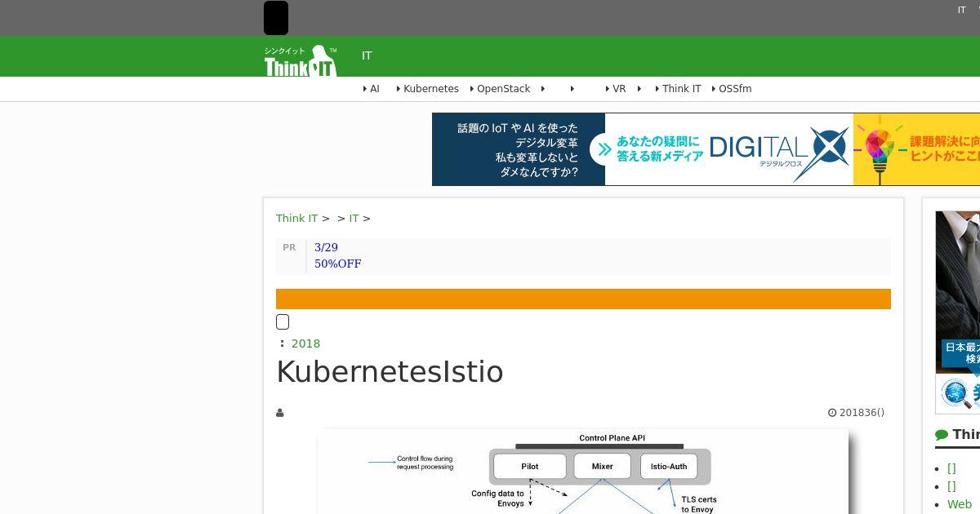Go to IT category in the breadcrumb
980x514 pixels.
coord(354,218)
